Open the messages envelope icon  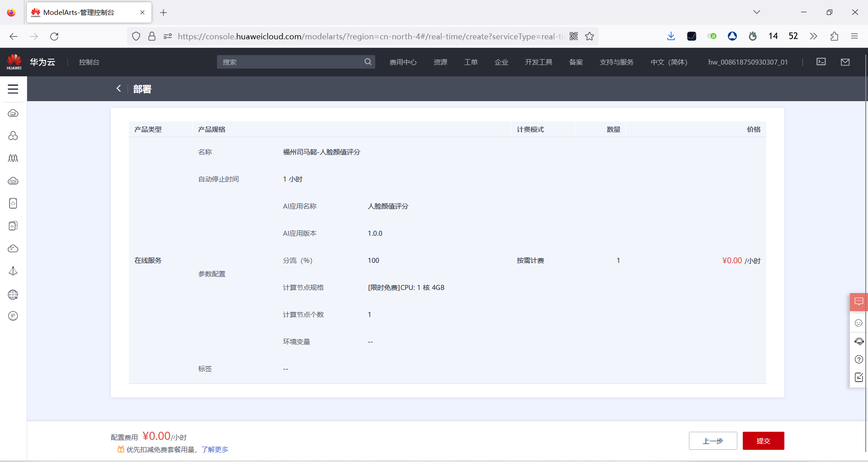845,62
